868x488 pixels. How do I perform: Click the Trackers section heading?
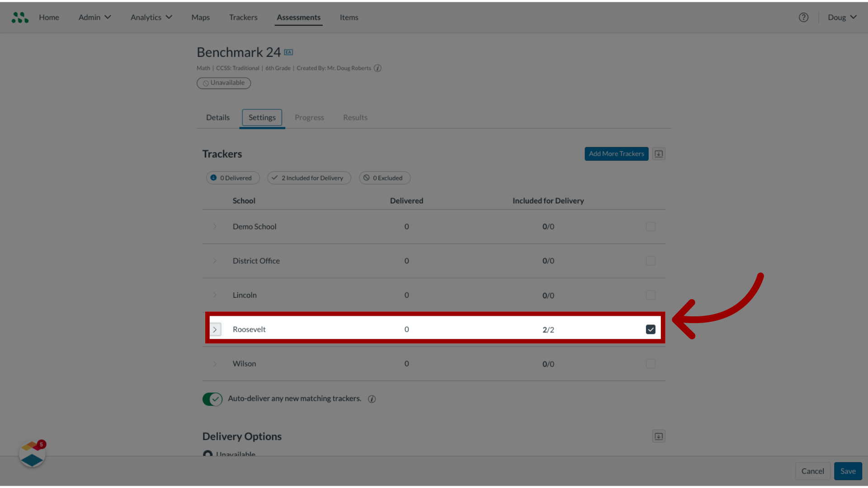(x=222, y=154)
